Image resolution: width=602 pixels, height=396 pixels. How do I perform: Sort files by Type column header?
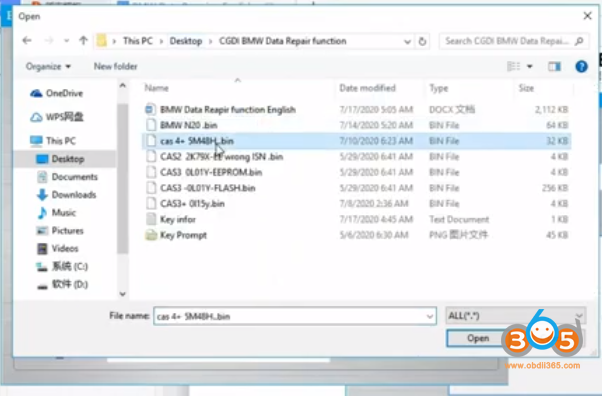[x=438, y=88]
